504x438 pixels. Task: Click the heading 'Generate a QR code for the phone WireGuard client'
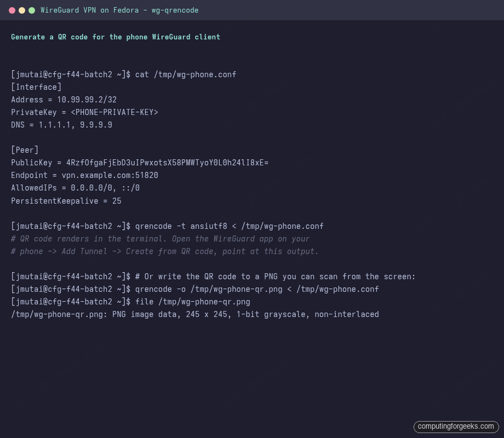click(x=116, y=37)
